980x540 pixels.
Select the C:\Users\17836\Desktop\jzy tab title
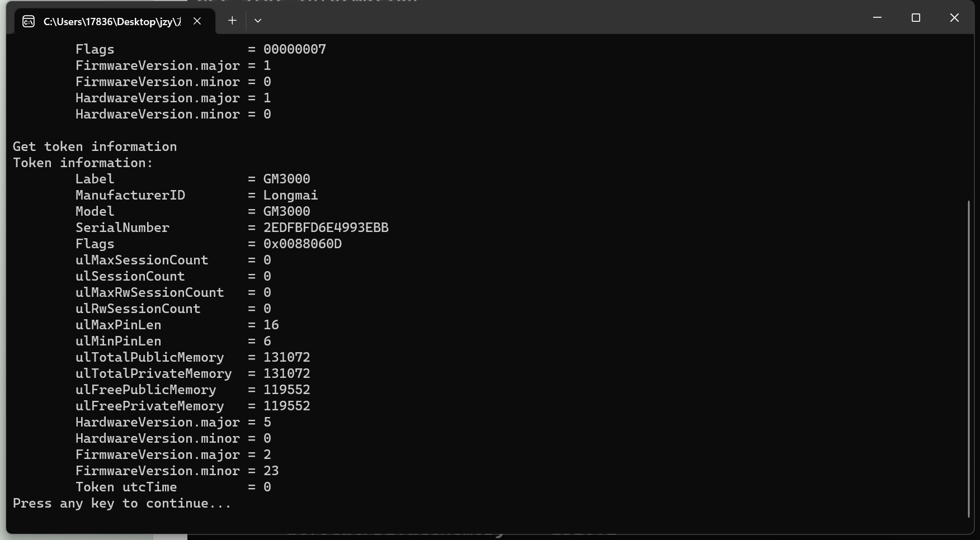coord(112,21)
